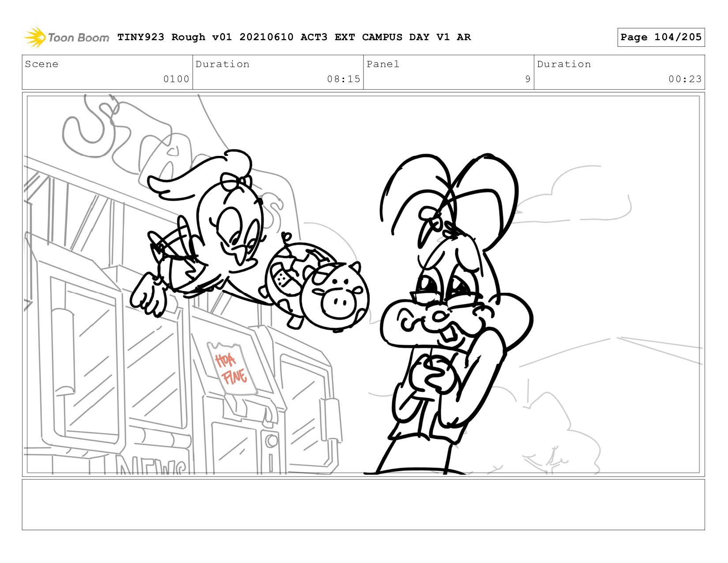Click the Duration label beside Panel

pos(564,64)
